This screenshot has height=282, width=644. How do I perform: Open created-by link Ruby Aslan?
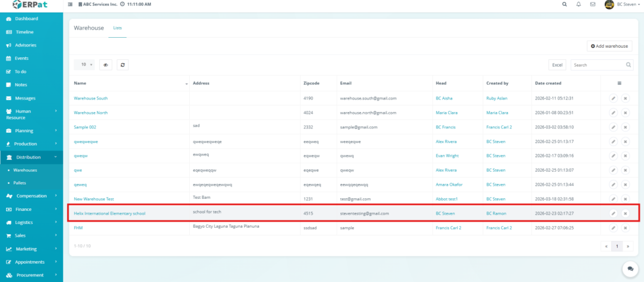click(497, 98)
